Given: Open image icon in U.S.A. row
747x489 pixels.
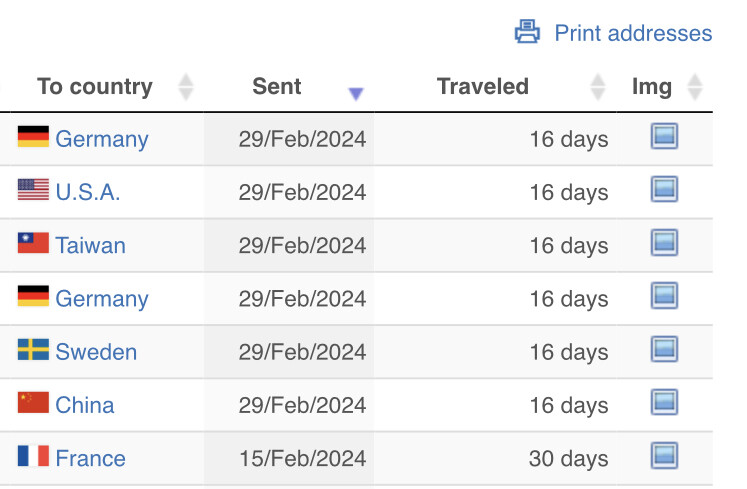Looking at the screenshot, I should coord(664,189).
